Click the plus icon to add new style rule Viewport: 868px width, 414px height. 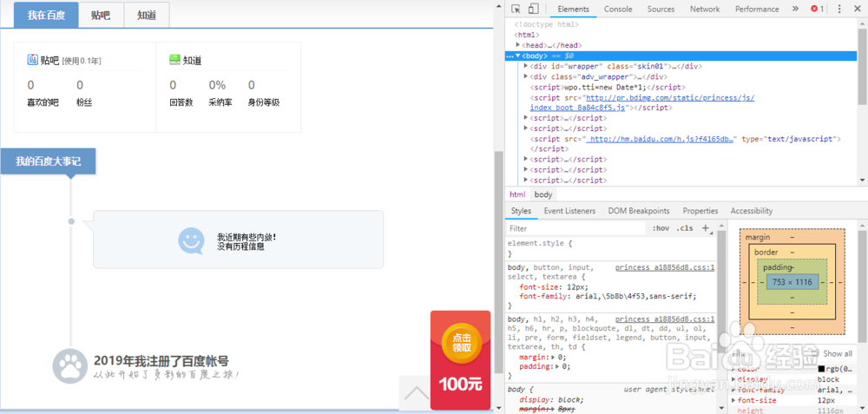pyautogui.click(x=706, y=228)
